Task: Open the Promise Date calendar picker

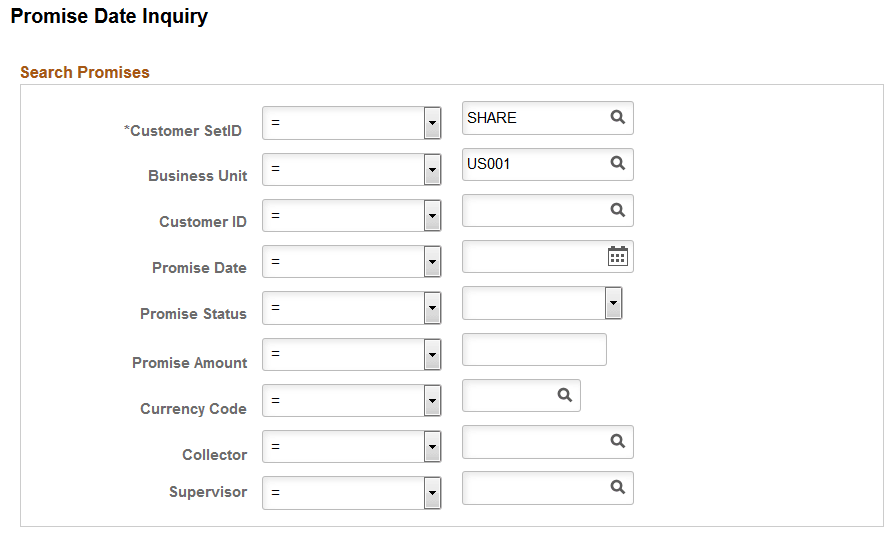Action: (x=618, y=257)
